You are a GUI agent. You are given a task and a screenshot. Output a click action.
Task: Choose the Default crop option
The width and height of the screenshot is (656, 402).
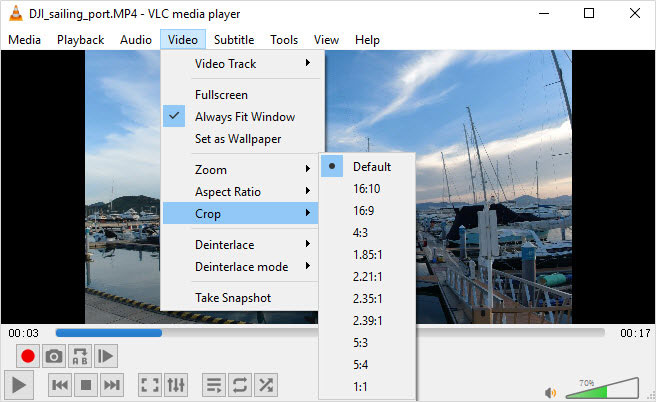tap(371, 167)
